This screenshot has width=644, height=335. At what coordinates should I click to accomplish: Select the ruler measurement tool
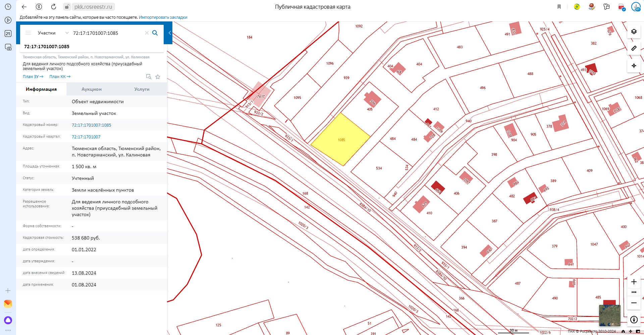(634, 48)
